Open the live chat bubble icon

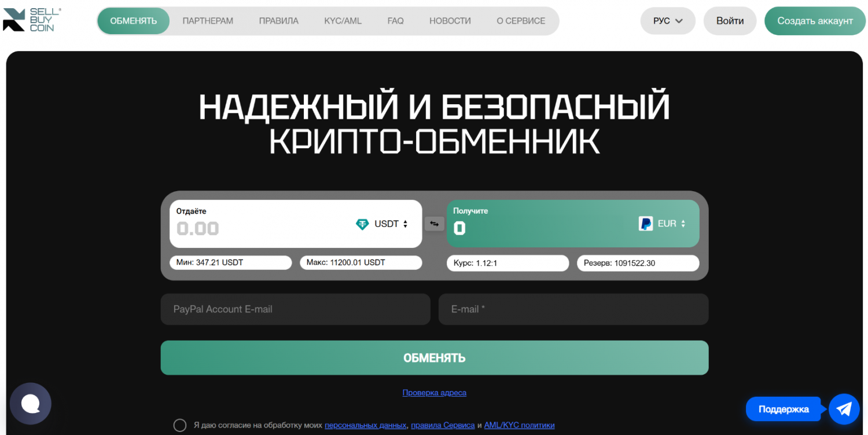(31, 404)
